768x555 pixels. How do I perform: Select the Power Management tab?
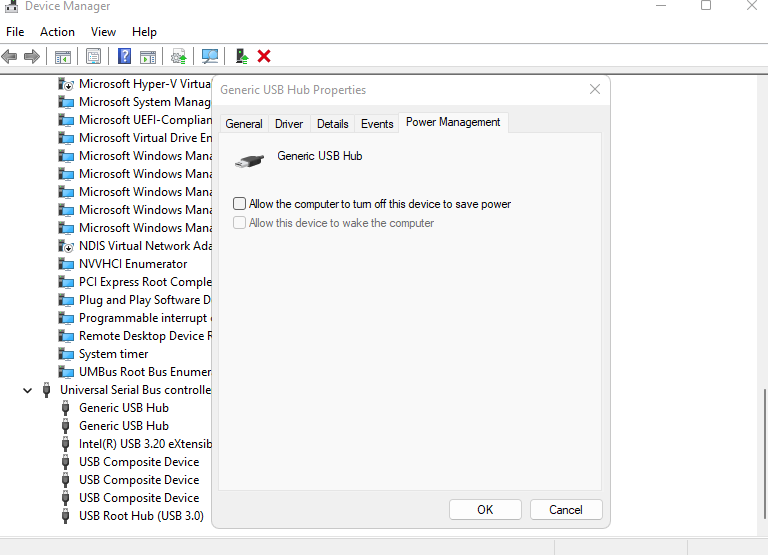click(453, 122)
